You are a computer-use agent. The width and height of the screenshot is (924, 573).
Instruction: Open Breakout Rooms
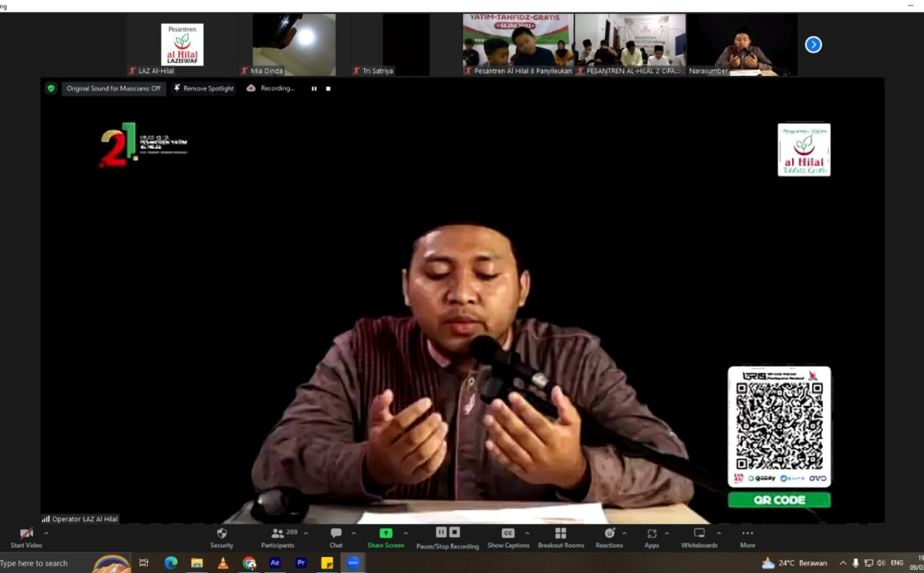point(561,537)
